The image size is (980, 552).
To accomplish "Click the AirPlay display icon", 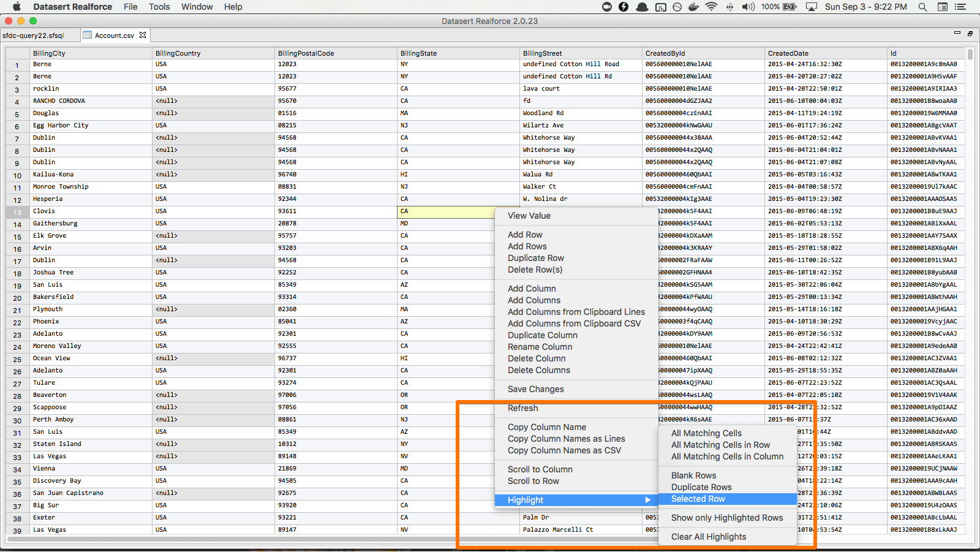I will click(x=812, y=7).
